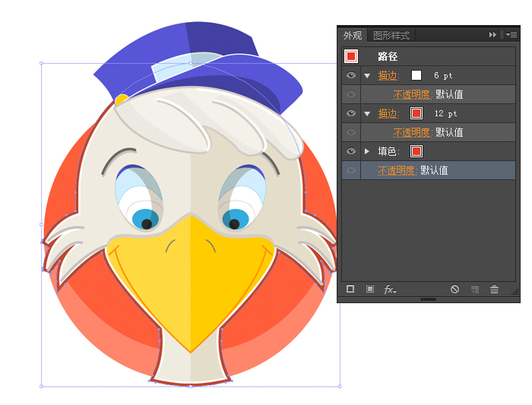Click the 路径 thumbnail at panel top

pyautogui.click(x=351, y=56)
